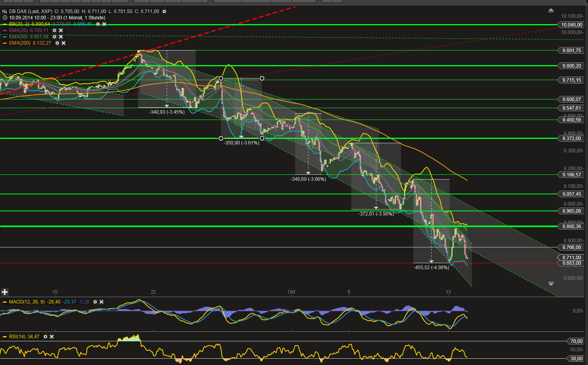The width and height of the screenshot is (588, 365).
Task: Grab top-left handle of the -350,90 measurement
Action: point(221,79)
